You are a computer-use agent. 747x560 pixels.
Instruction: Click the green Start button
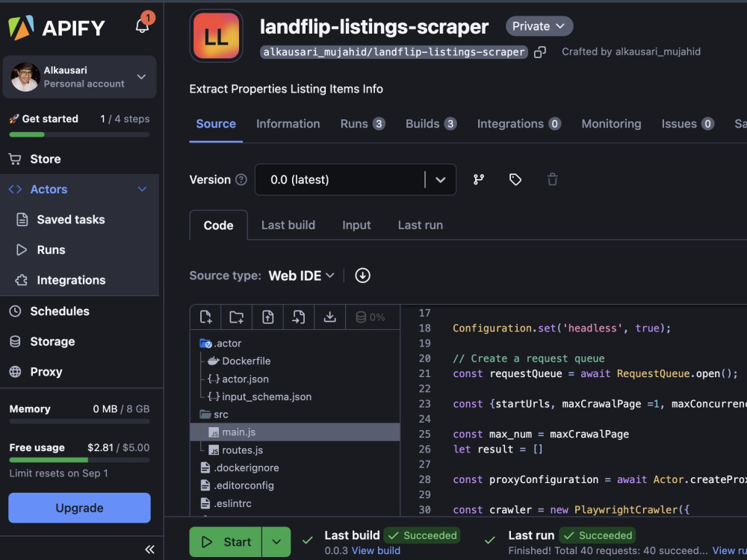(x=226, y=542)
